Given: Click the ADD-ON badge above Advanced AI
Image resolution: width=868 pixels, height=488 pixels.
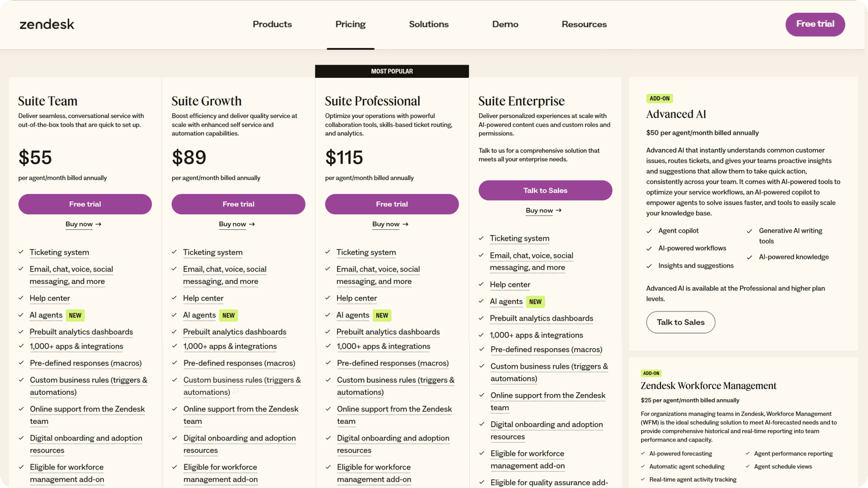Looking at the screenshot, I should point(660,98).
